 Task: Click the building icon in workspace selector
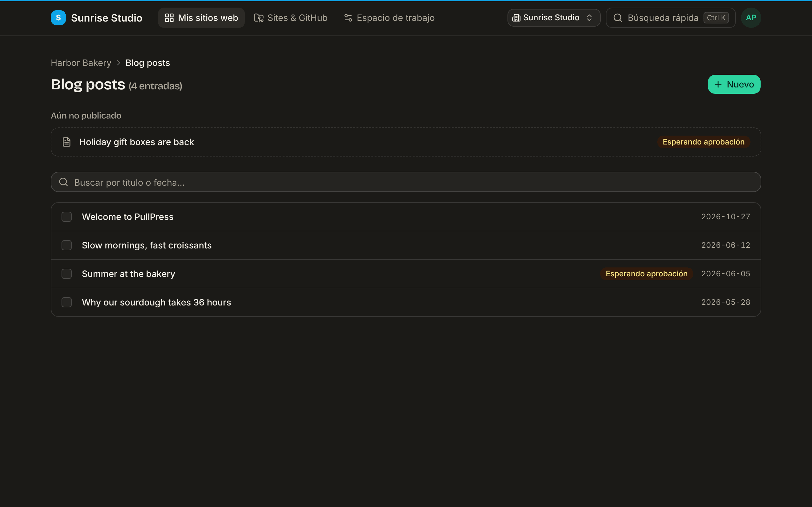516,18
